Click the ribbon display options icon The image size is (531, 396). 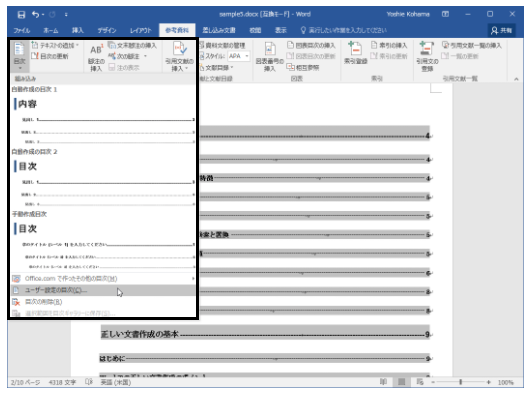(x=445, y=14)
